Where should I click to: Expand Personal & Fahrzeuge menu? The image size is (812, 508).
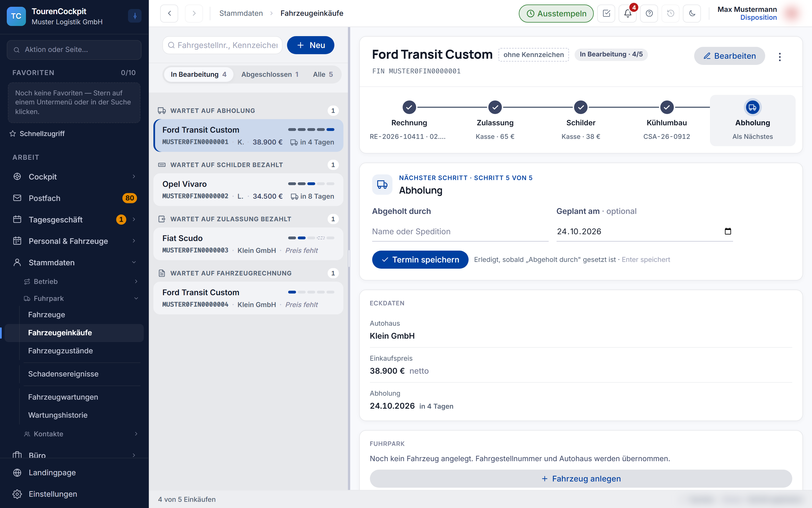[74, 241]
